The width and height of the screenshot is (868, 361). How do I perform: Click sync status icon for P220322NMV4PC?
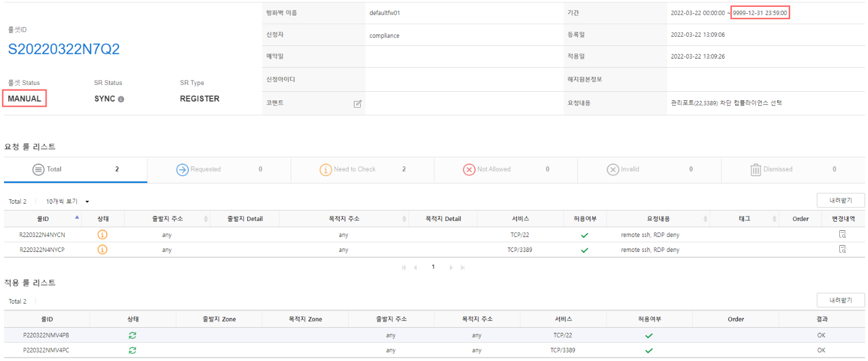pyautogui.click(x=132, y=350)
